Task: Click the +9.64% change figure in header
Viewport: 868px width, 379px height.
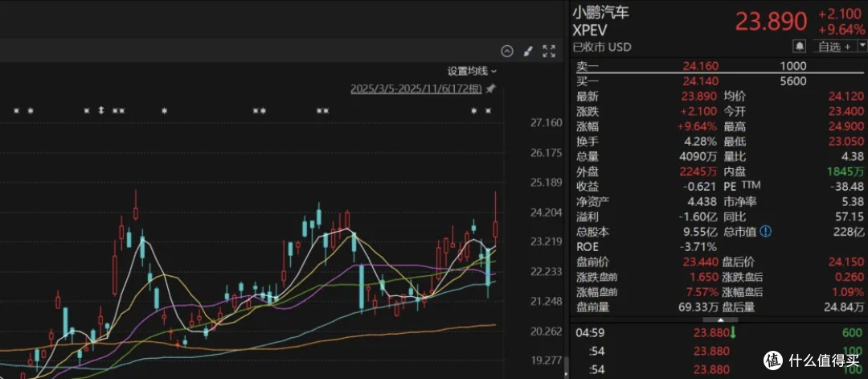Action: click(x=842, y=31)
